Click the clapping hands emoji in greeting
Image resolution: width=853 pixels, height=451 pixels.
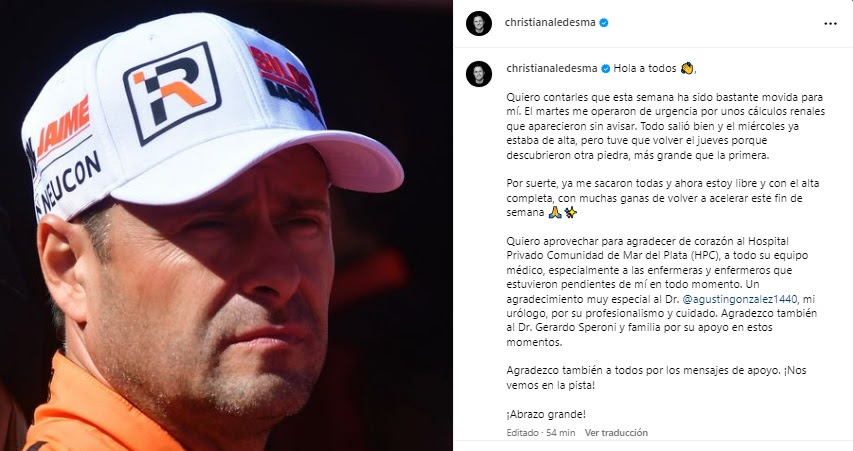[x=687, y=69]
